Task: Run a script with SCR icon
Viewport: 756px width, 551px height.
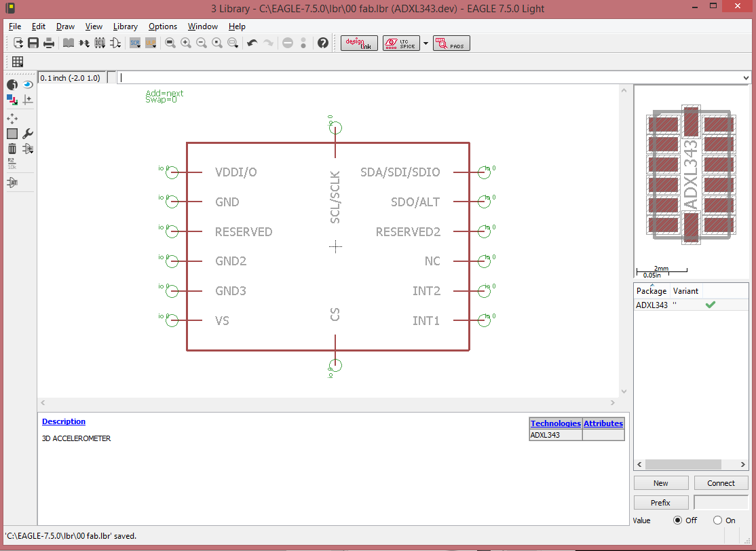Action: [x=135, y=43]
